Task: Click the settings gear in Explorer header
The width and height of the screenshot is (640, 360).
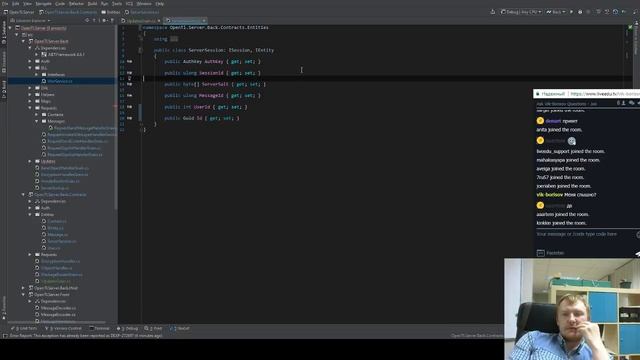Action: coord(105,20)
